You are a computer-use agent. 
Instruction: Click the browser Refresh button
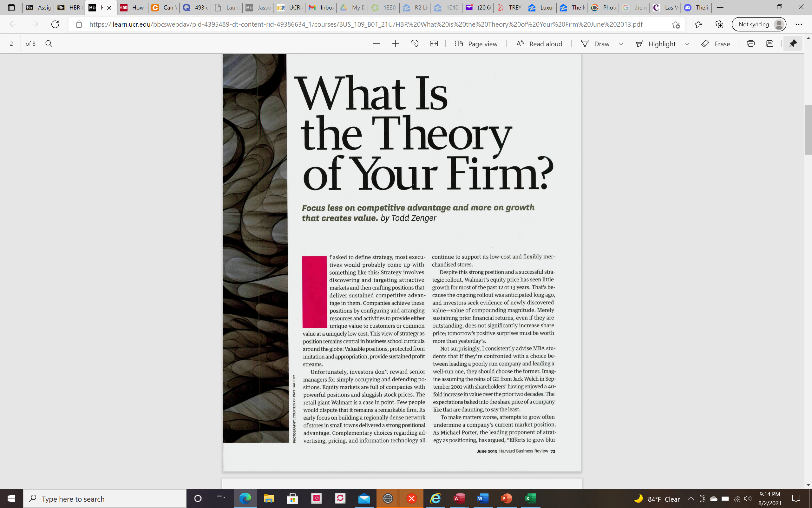point(55,24)
